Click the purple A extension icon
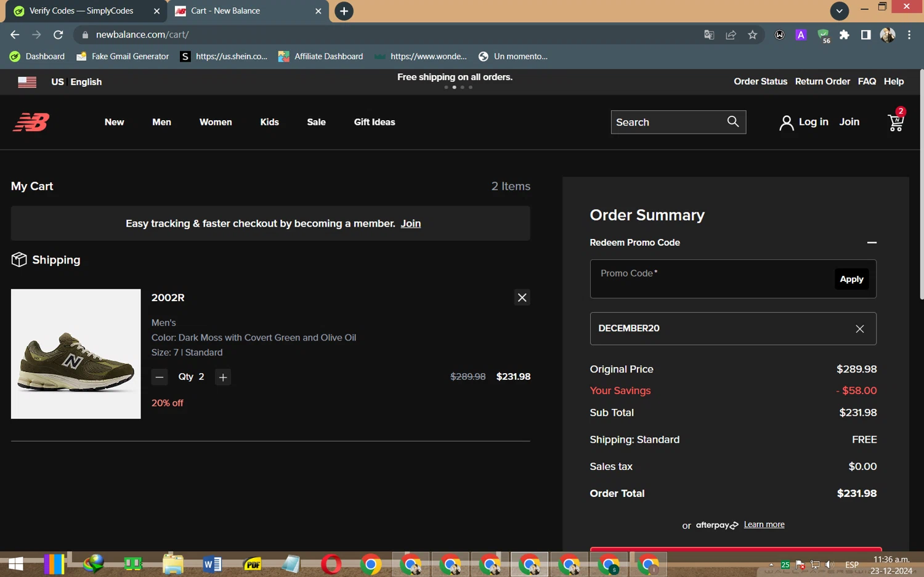Image resolution: width=924 pixels, height=577 pixels. (801, 35)
